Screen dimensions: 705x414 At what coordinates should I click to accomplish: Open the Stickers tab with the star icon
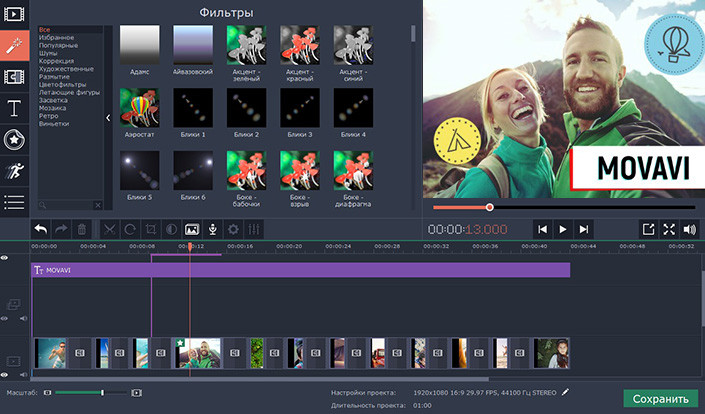pyautogui.click(x=14, y=140)
